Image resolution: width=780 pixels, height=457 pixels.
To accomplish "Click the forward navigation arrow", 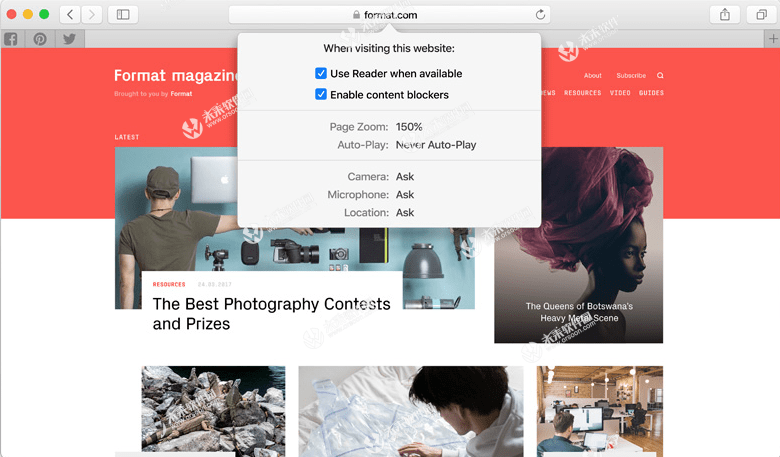I will click(92, 14).
